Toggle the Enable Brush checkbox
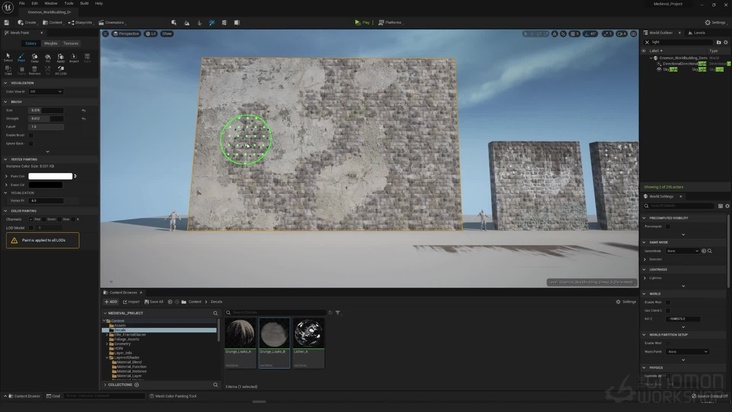The image size is (732, 412). coord(31,135)
